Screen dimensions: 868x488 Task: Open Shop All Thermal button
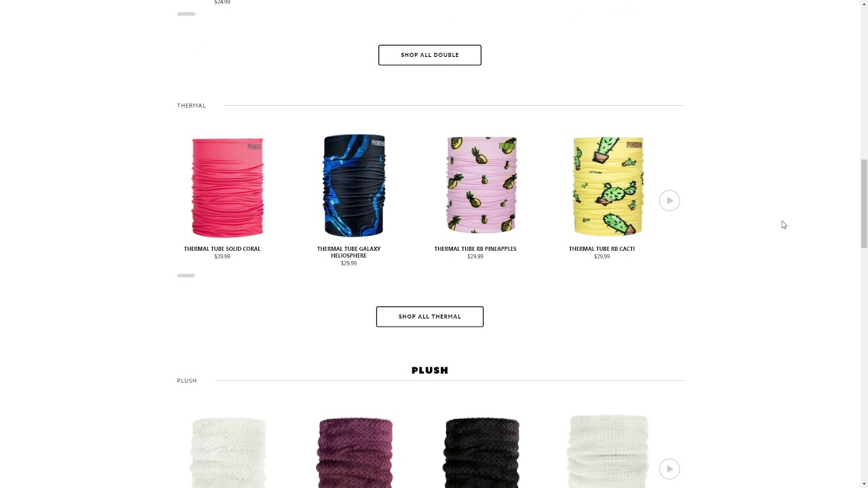coord(430,317)
